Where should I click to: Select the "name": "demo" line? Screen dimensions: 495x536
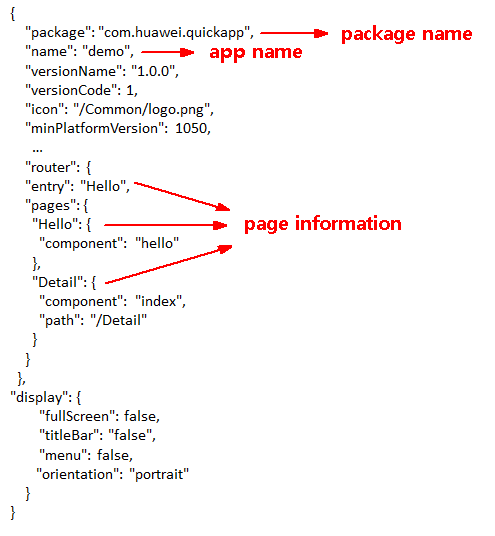[x=80, y=52]
